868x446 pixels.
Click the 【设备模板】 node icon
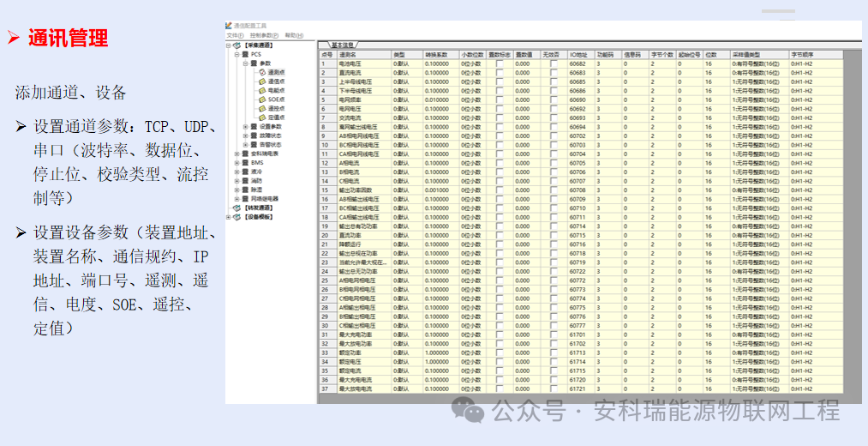(237, 217)
